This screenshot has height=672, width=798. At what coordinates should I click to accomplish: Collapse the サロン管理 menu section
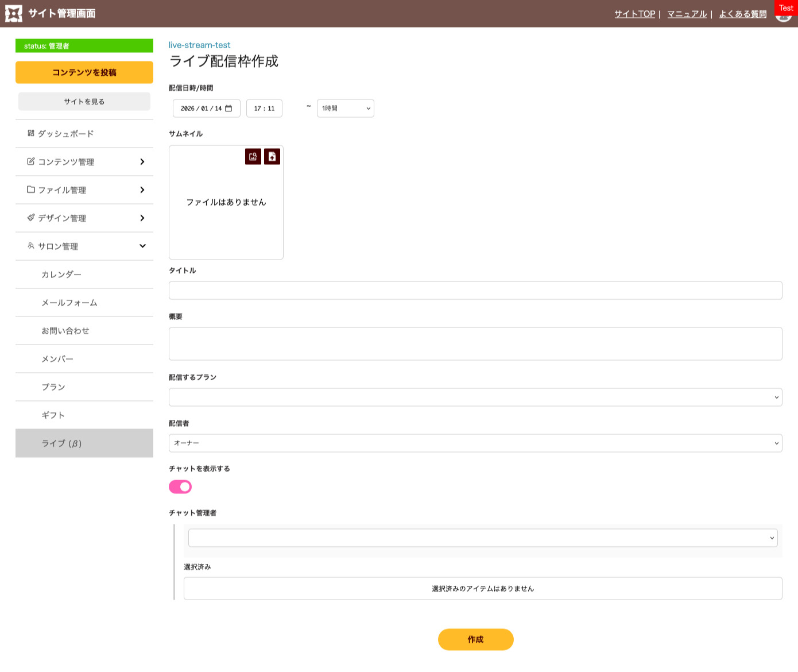[x=142, y=246]
